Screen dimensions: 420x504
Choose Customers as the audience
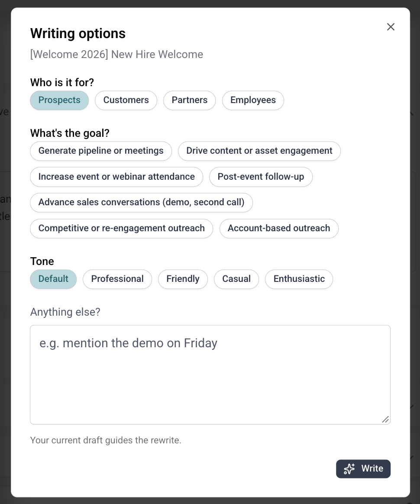coord(126,100)
